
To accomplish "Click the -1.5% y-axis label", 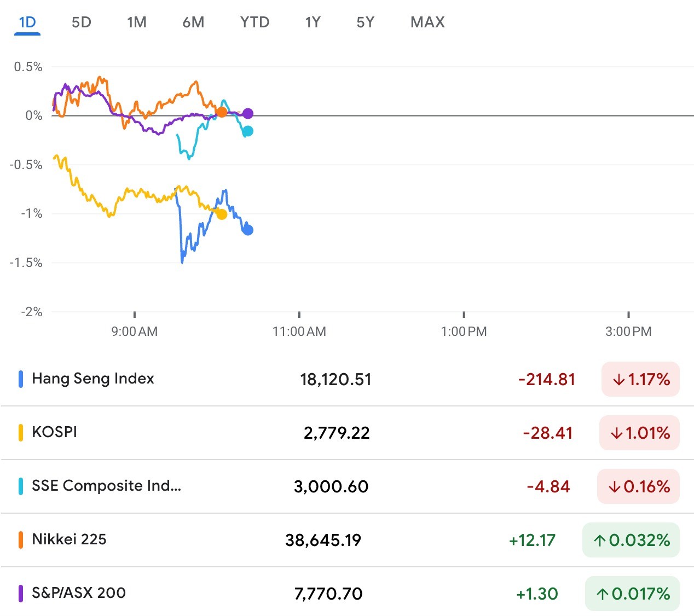I will pyautogui.click(x=26, y=263).
